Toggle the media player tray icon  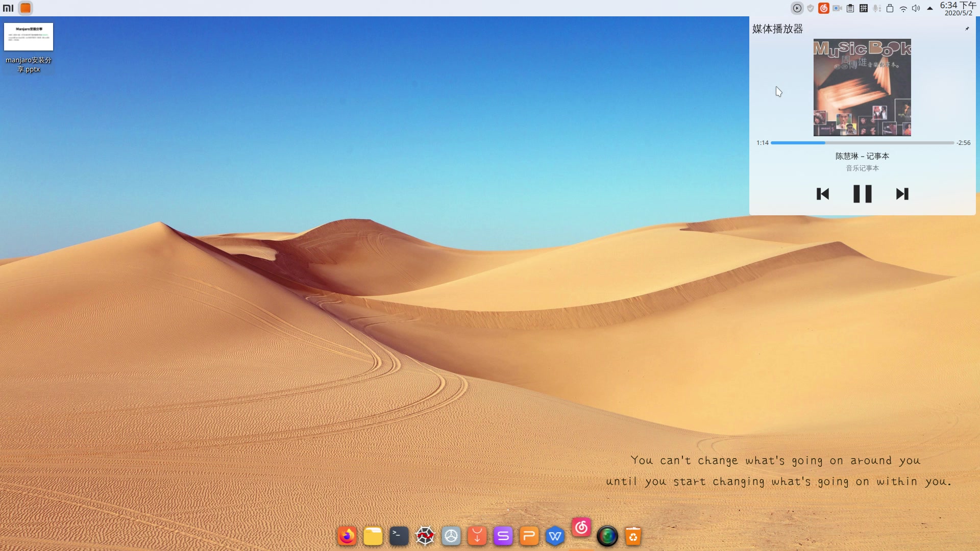pos(797,8)
